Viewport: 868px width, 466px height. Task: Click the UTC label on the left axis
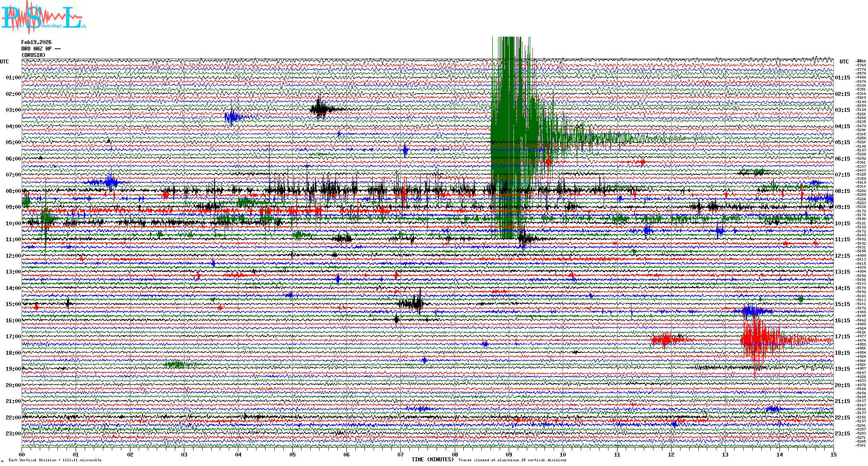pyautogui.click(x=4, y=62)
